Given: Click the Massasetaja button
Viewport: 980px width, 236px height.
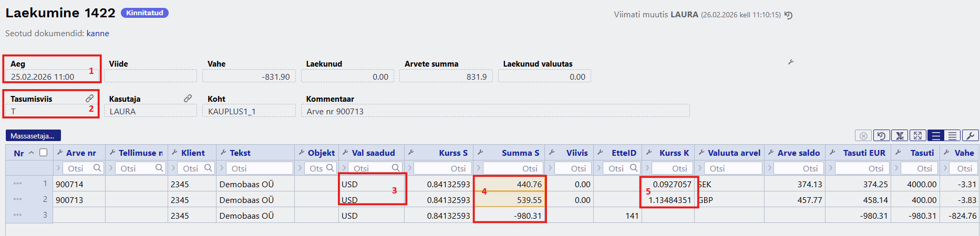Looking at the screenshot, I should (x=33, y=136).
